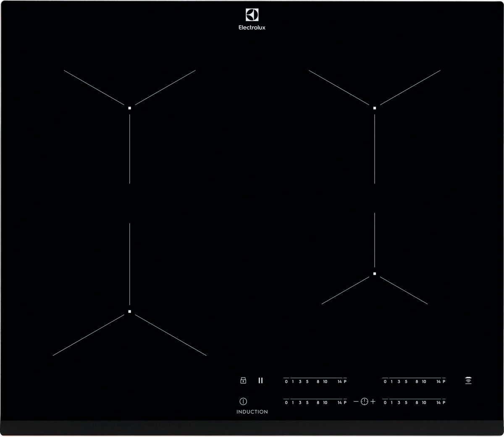
Task: Set top-left heat slider to level 8
Action: (x=318, y=381)
